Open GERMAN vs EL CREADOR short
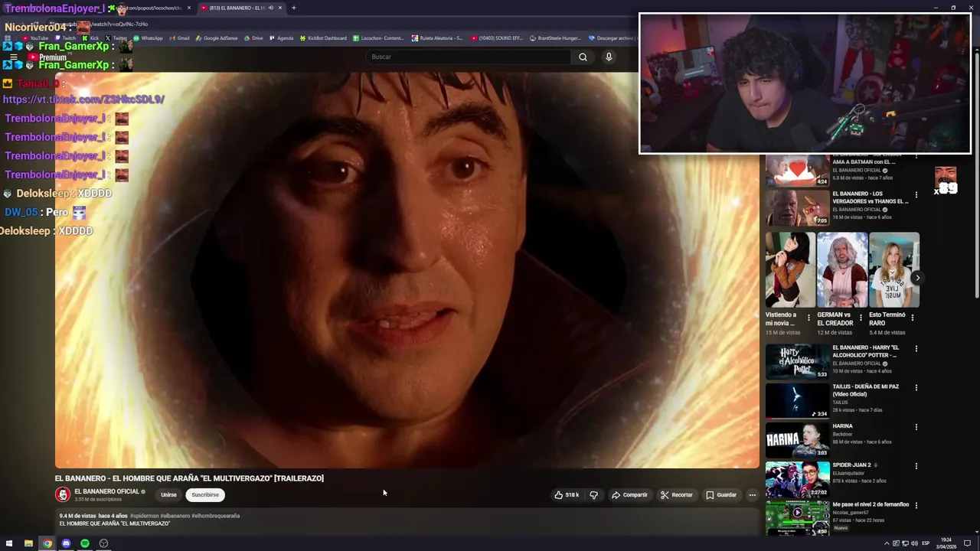The width and height of the screenshot is (980, 551). coord(842,270)
